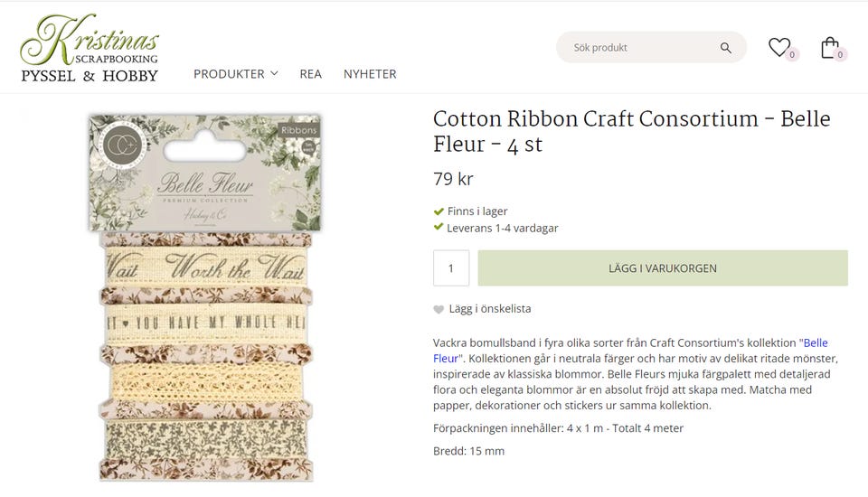Image resolution: width=868 pixels, height=497 pixels.
Task: Click the green checkmark beside Leverans 1-4 vardagar
Action: (x=439, y=228)
